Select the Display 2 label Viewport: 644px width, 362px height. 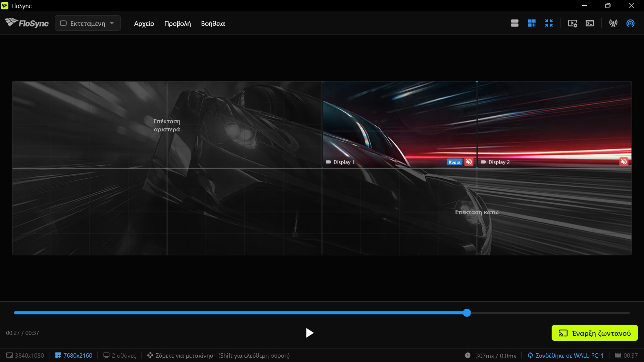499,162
